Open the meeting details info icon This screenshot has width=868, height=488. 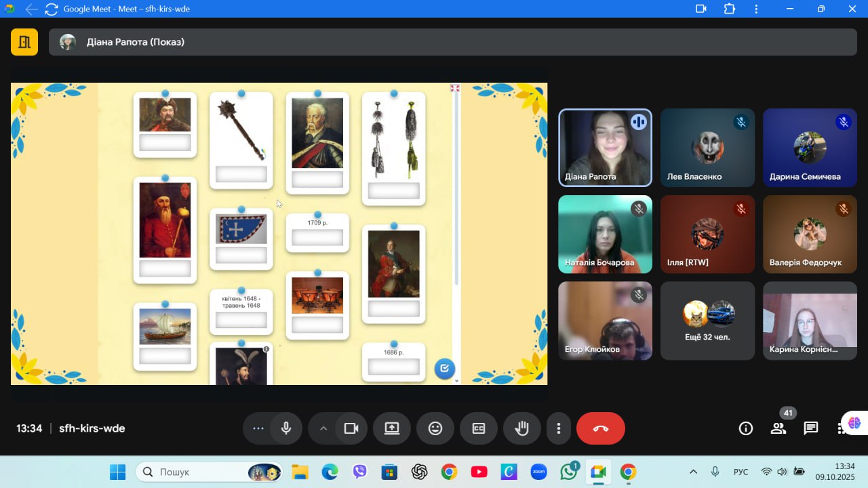(x=746, y=428)
